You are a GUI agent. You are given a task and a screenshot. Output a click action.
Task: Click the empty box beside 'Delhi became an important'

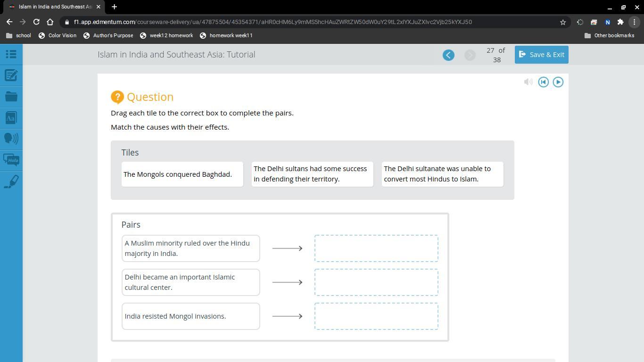coord(376,282)
